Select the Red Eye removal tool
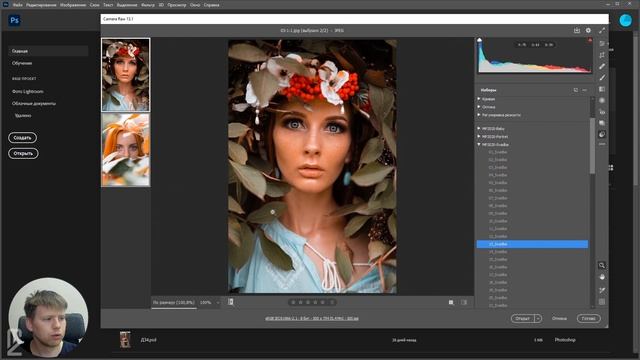The height and width of the screenshot is (360, 640). pyautogui.click(x=602, y=111)
